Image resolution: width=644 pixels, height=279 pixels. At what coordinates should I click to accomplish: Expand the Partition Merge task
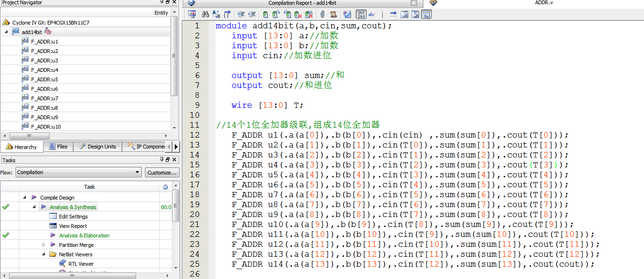44,245
